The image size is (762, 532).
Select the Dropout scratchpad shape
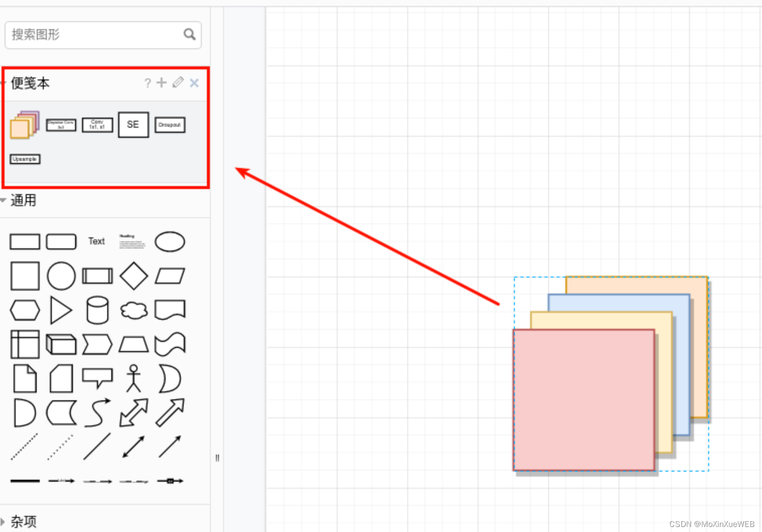pos(170,125)
